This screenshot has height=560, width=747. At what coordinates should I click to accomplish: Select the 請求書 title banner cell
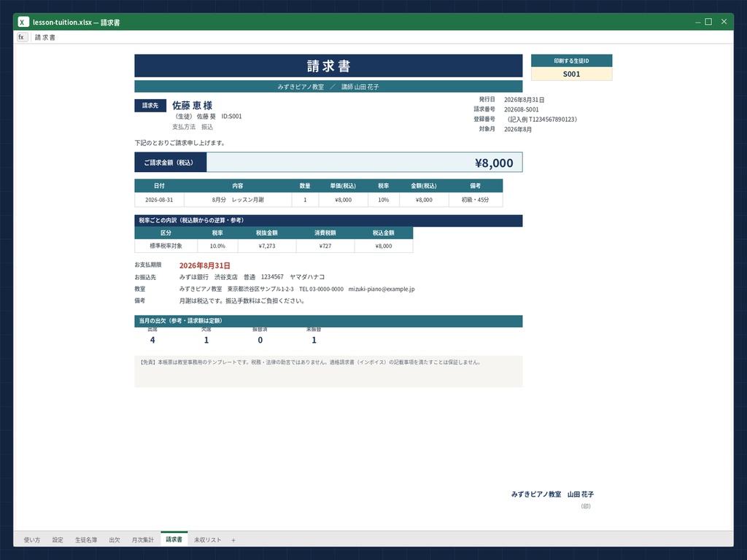[x=328, y=66]
